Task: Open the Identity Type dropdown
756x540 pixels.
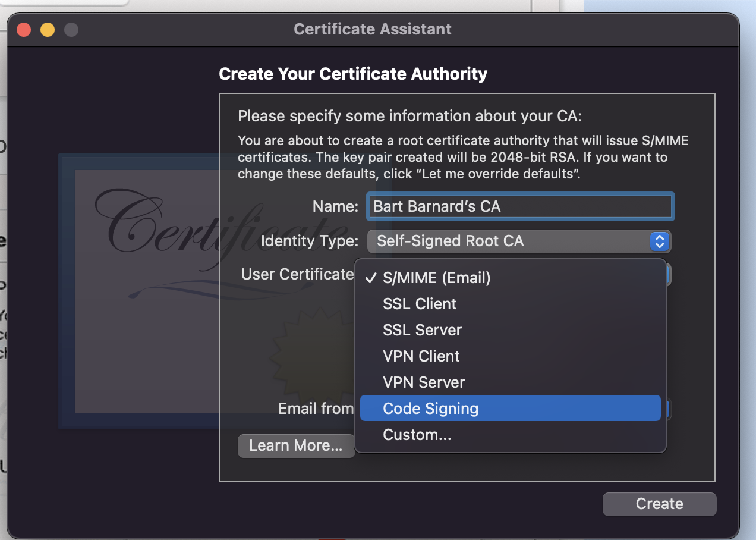Action: [x=511, y=241]
